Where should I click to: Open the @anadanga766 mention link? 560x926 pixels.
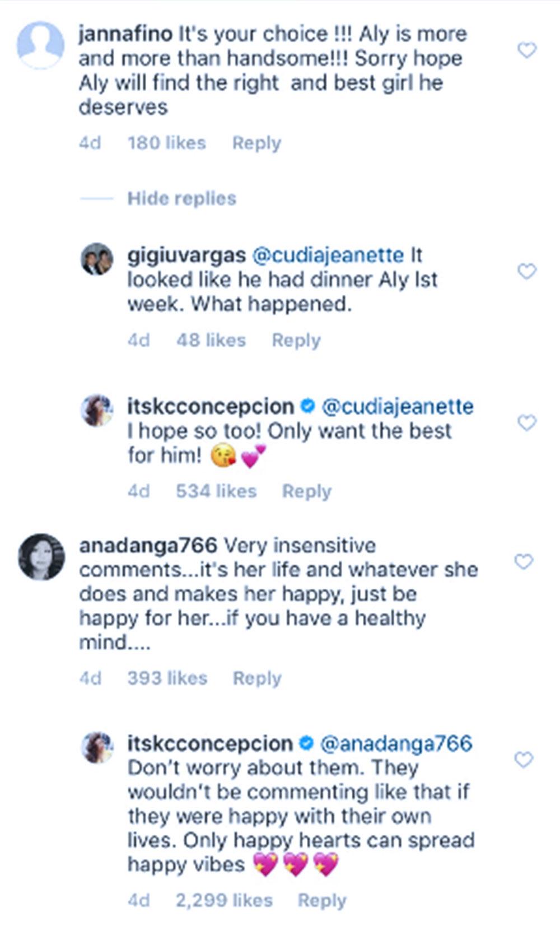click(396, 743)
